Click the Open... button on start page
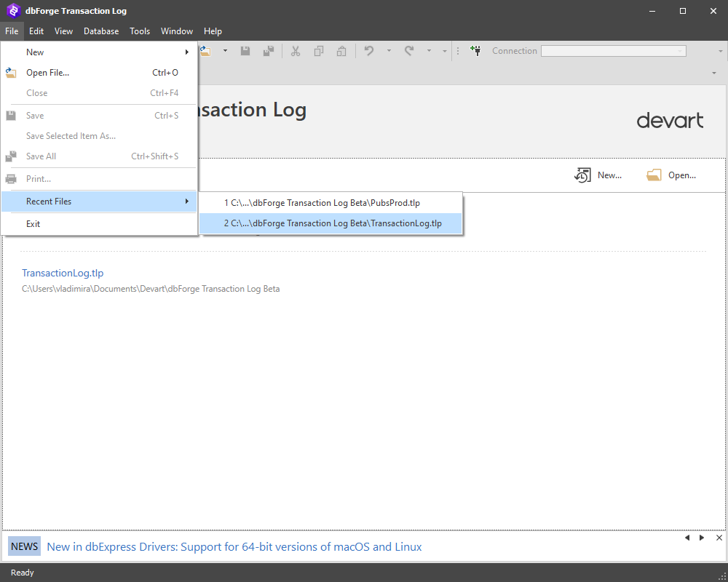The image size is (728, 582). tap(671, 175)
